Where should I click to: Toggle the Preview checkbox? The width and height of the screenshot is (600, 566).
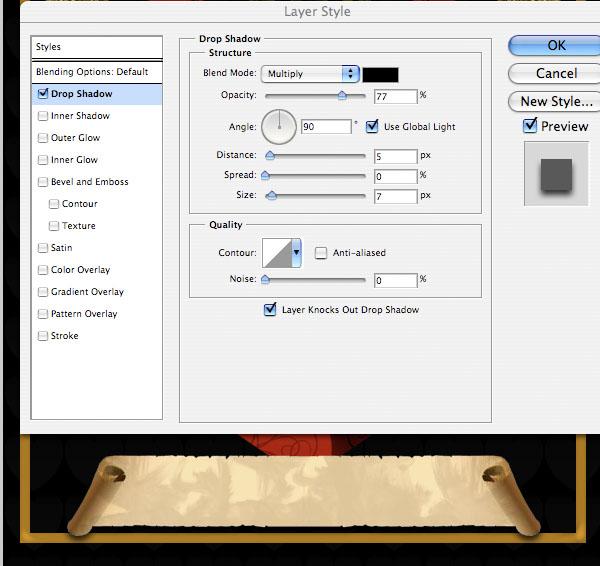[x=530, y=125]
